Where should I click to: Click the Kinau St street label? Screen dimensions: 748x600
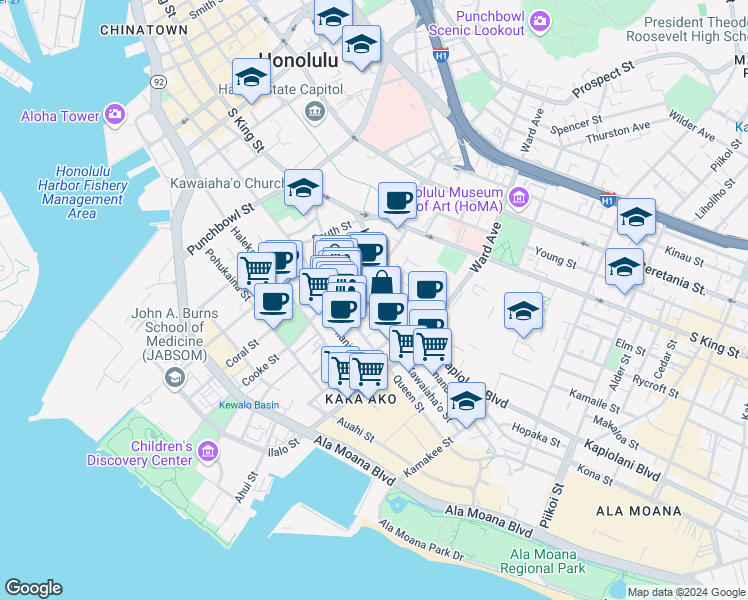685,256
